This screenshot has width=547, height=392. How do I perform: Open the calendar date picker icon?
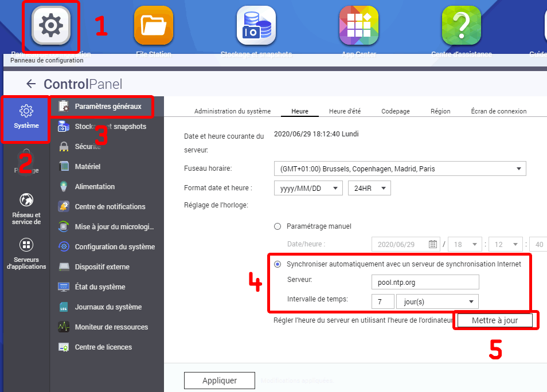click(433, 244)
